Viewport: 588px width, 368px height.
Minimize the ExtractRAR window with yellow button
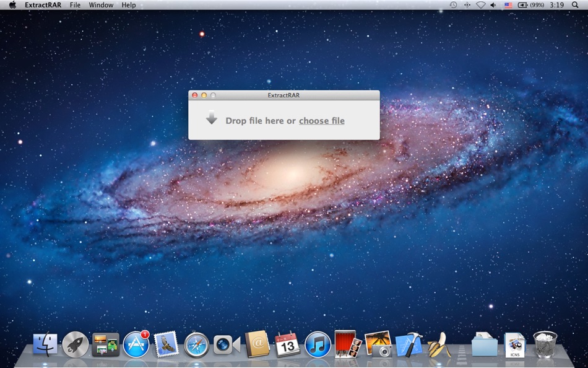pos(204,95)
